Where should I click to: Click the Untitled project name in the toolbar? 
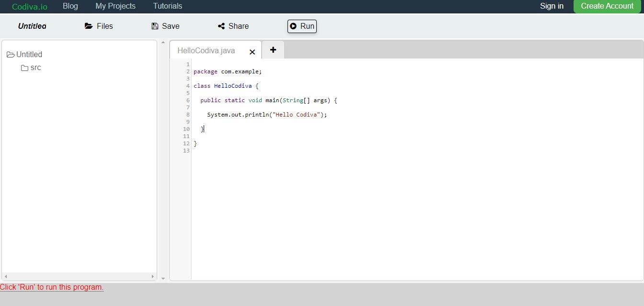coord(32,26)
